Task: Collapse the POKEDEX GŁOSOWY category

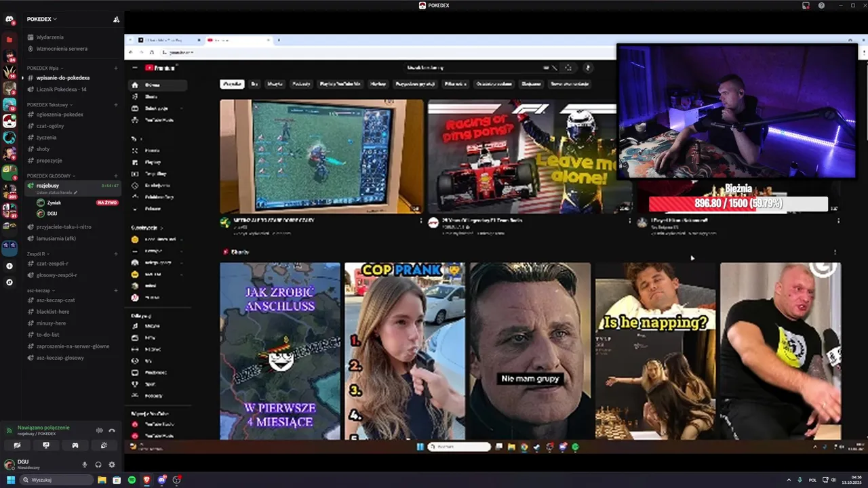Action: click(x=51, y=176)
